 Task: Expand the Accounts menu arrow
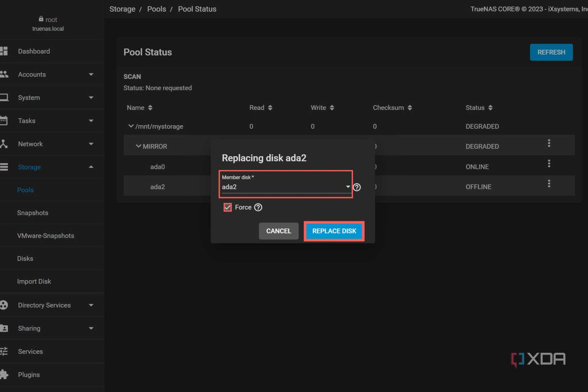click(91, 74)
